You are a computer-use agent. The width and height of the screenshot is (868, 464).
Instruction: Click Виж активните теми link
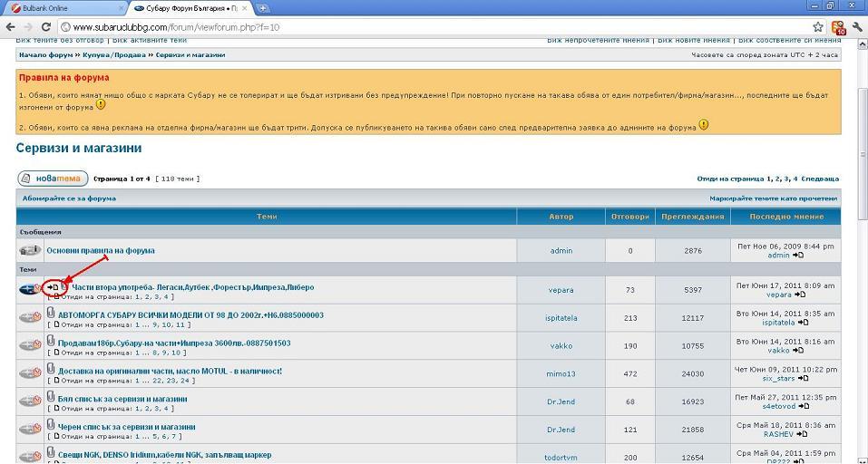pyautogui.click(x=150, y=41)
